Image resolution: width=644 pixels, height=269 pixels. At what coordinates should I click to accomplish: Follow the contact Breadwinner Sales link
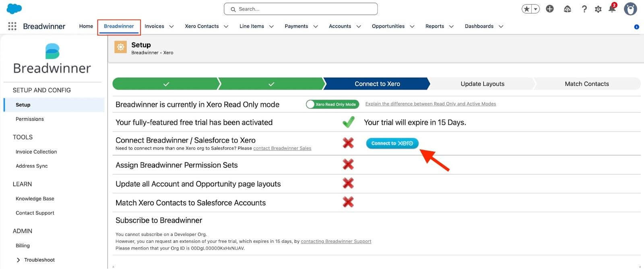282,148
